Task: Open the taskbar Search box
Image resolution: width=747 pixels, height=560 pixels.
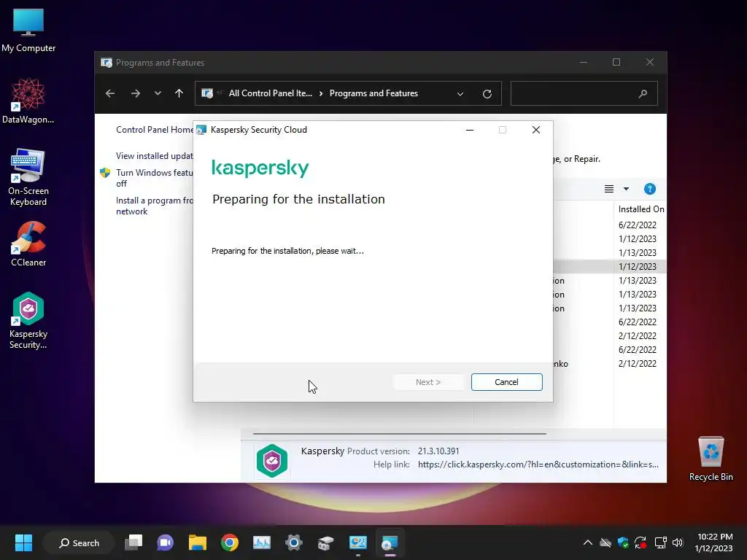Action: tap(79, 542)
